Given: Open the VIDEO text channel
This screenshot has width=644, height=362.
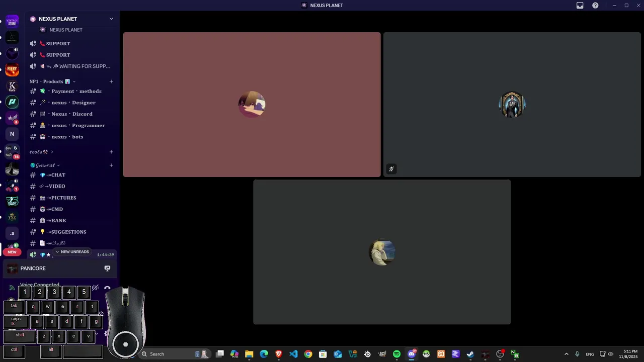Looking at the screenshot, I should (x=72, y=186).
